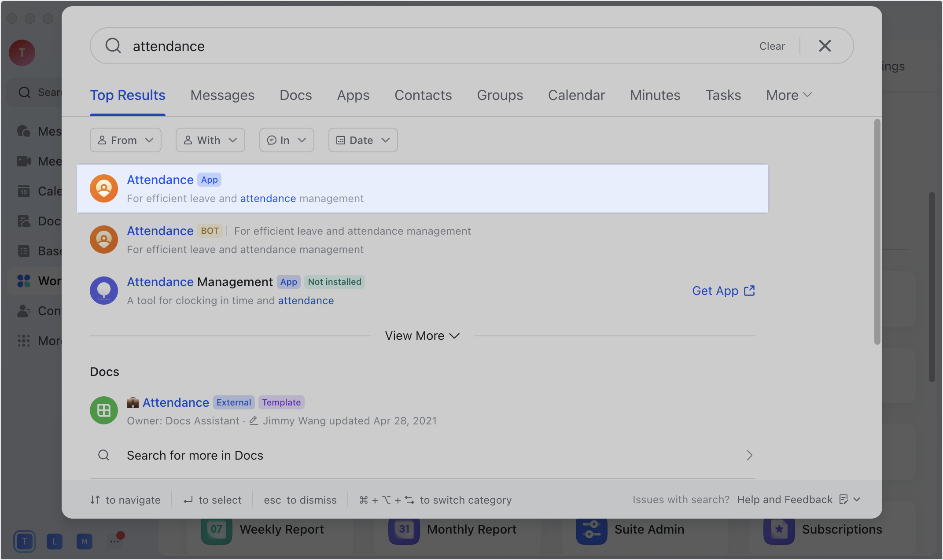Screen dimensions: 943x560
Task: Click the green Attendance sheet doc icon
Action: 104,410
